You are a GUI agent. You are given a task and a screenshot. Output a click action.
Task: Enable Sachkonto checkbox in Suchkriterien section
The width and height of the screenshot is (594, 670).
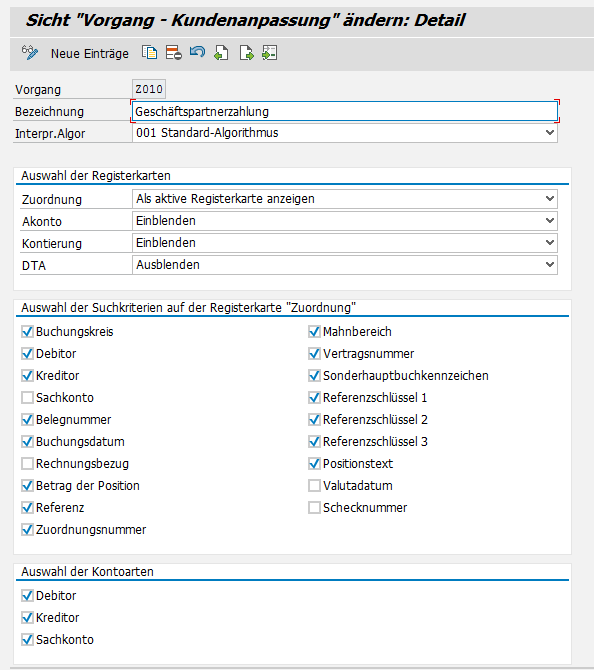(x=27, y=397)
